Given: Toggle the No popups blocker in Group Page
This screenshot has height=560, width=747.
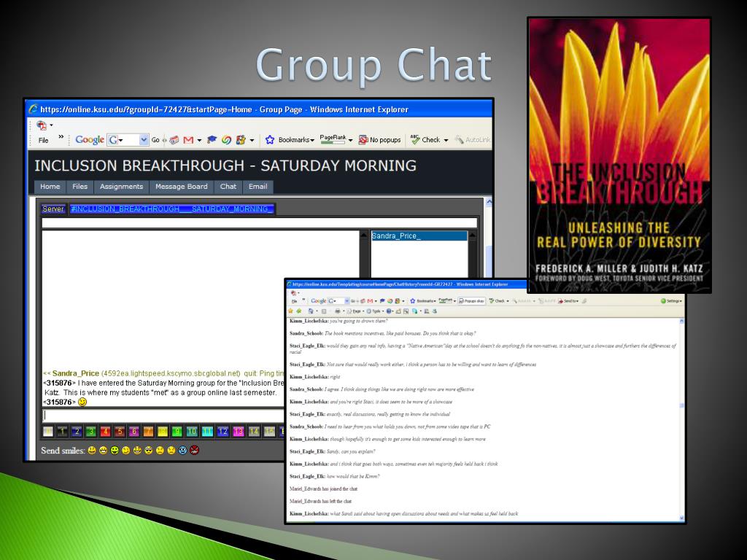Looking at the screenshot, I should (379, 139).
